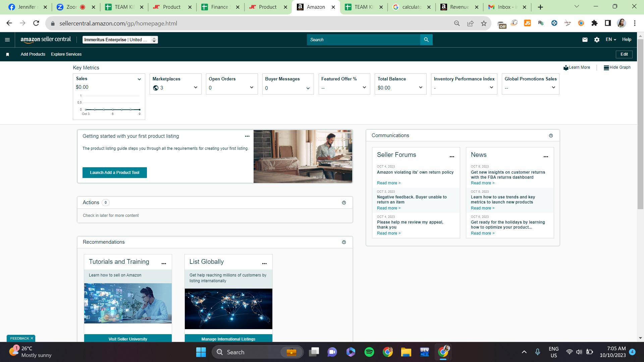Image resolution: width=644 pixels, height=362 pixels.
Task: Expand the Marketplaces dropdown
Action: pyautogui.click(x=196, y=87)
